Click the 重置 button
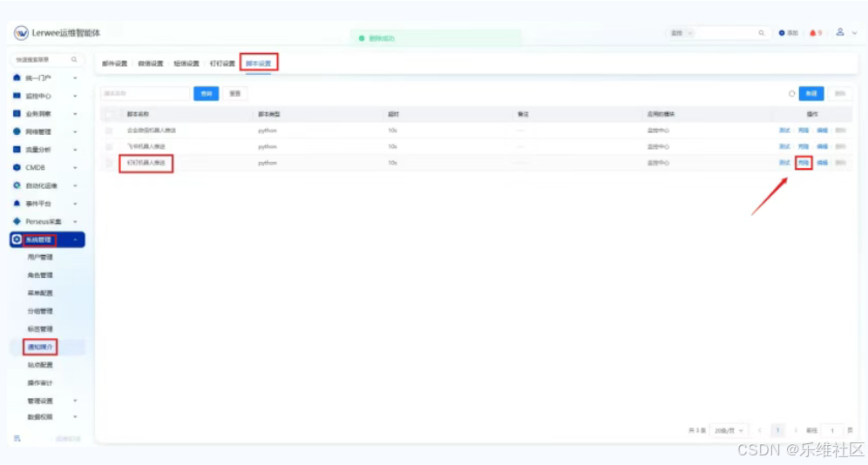 click(235, 93)
